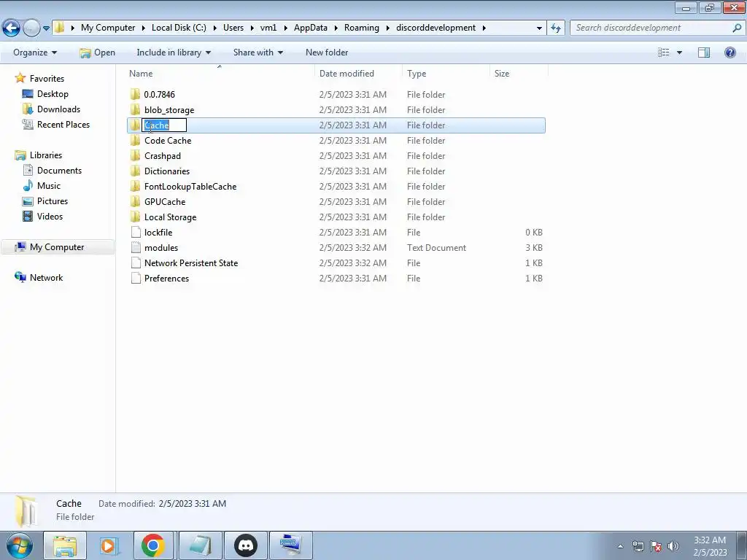Image resolution: width=747 pixels, height=560 pixels.
Task: Open the Windows Start menu
Action: coord(19,545)
